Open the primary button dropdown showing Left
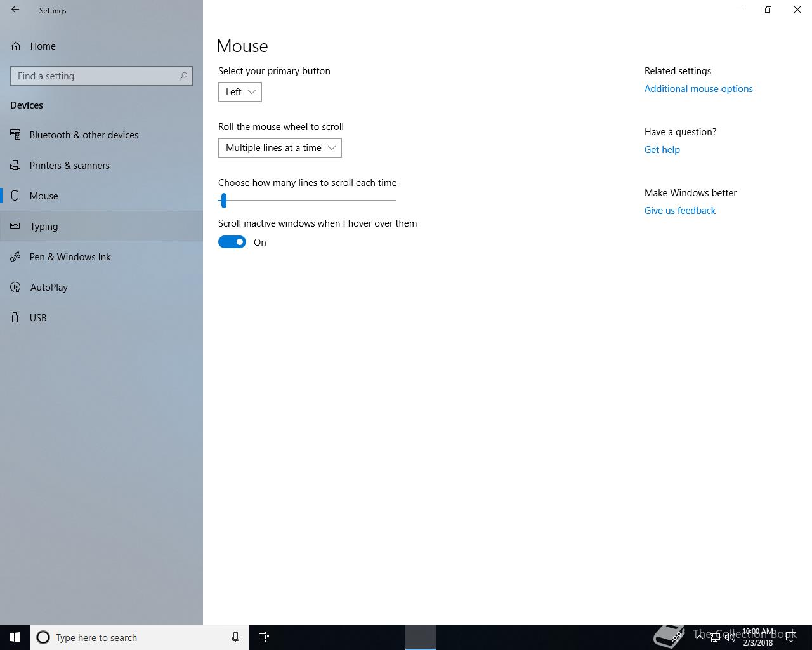The height and width of the screenshot is (650, 812). pyautogui.click(x=240, y=92)
